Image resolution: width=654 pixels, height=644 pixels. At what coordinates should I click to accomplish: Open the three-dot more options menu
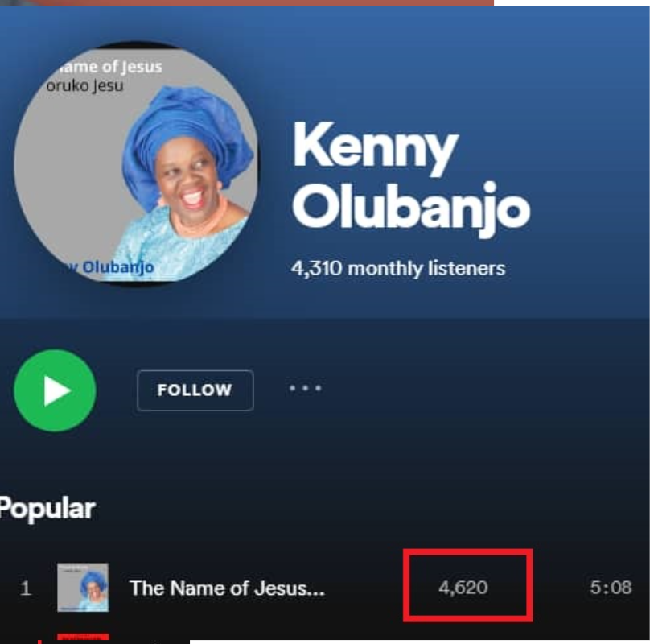[306, 388]
